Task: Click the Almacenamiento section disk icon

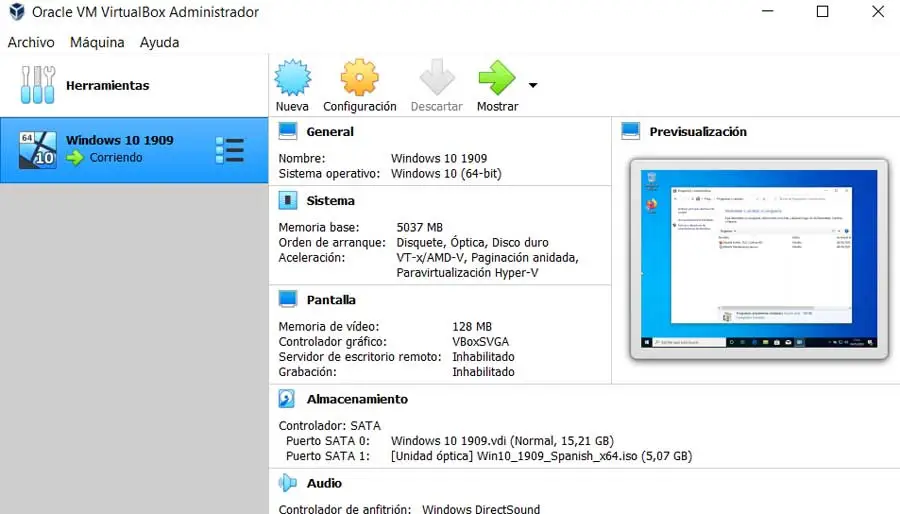Action: click(286, 399)
